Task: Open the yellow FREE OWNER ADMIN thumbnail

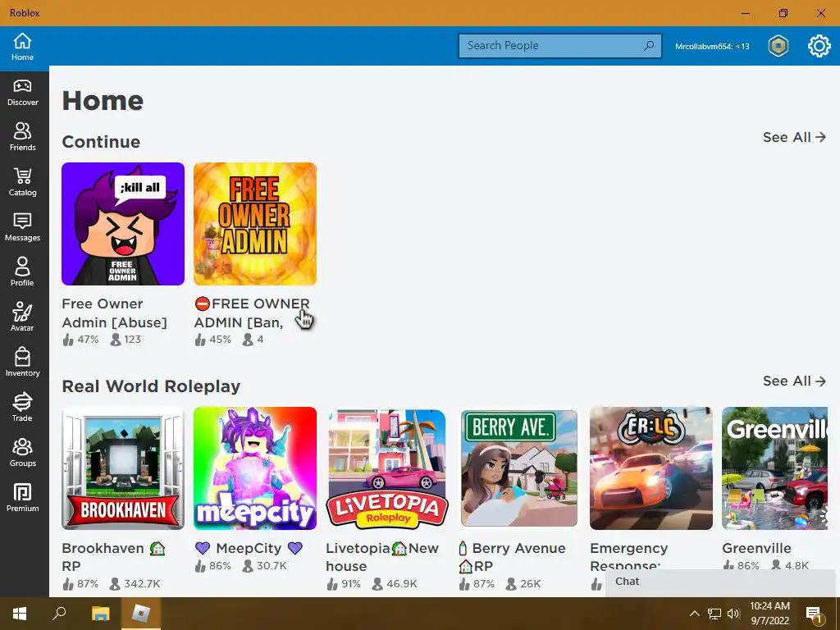Action: pyautogui.click(x=255, y=224)
